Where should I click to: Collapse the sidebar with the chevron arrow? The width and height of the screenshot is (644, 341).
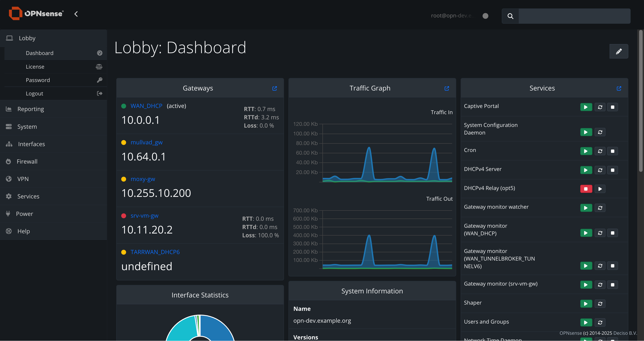(x=76, y=14)
